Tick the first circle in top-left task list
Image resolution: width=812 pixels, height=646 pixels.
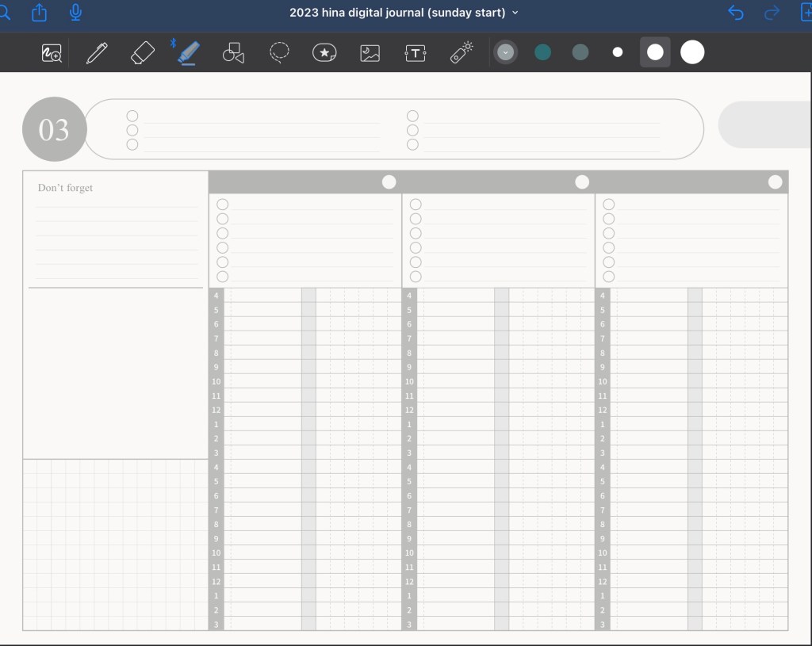(132, 116)
